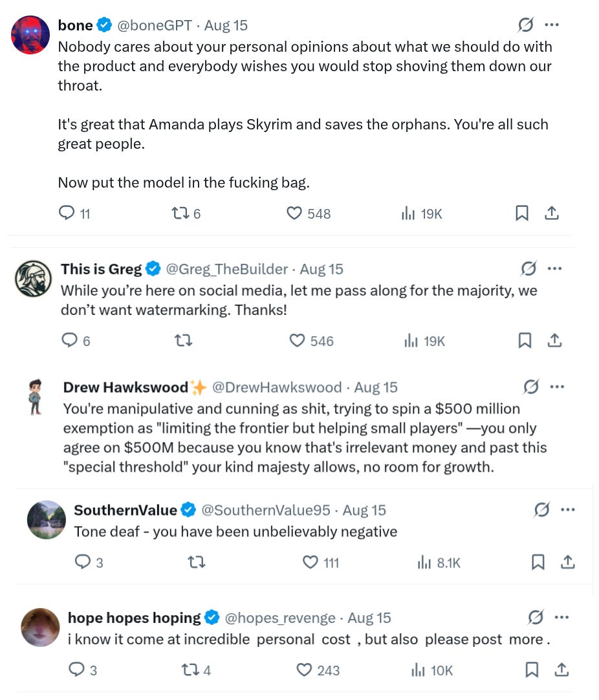Open the SouthernValue display name link
Viewport: 599px width, 700px height.
click(x=125, y=510)
